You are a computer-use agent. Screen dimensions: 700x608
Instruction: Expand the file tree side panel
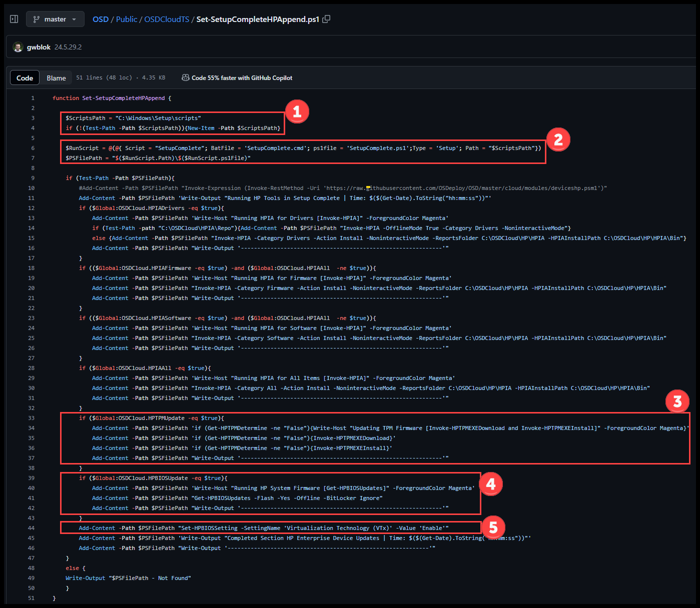pyautogui.click(x=14, y=19)
